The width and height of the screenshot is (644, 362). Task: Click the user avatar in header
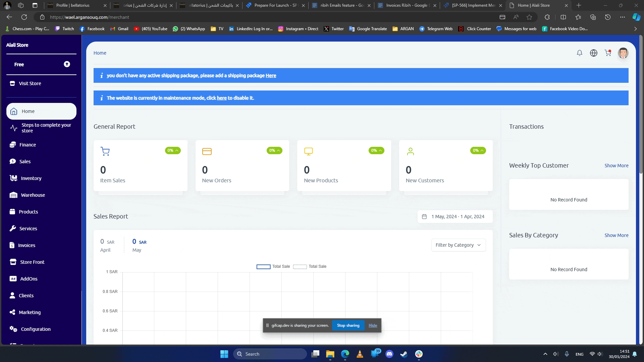[623, 53]
